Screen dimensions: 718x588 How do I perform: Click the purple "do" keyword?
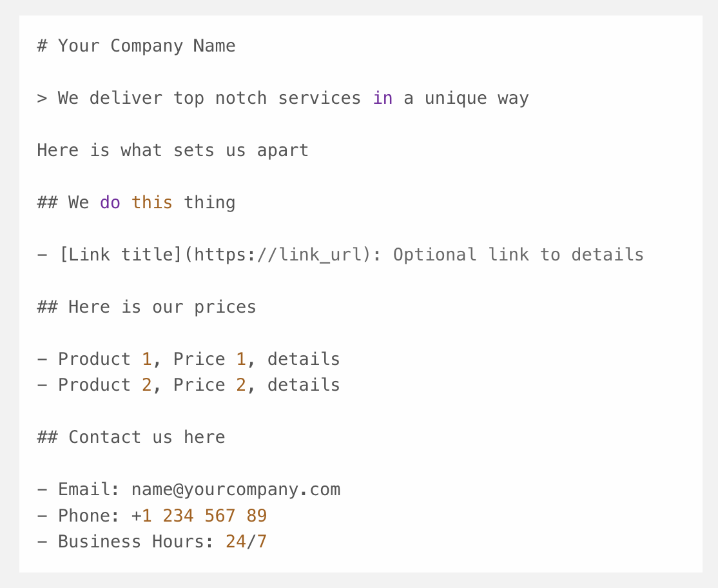point(110,202)
